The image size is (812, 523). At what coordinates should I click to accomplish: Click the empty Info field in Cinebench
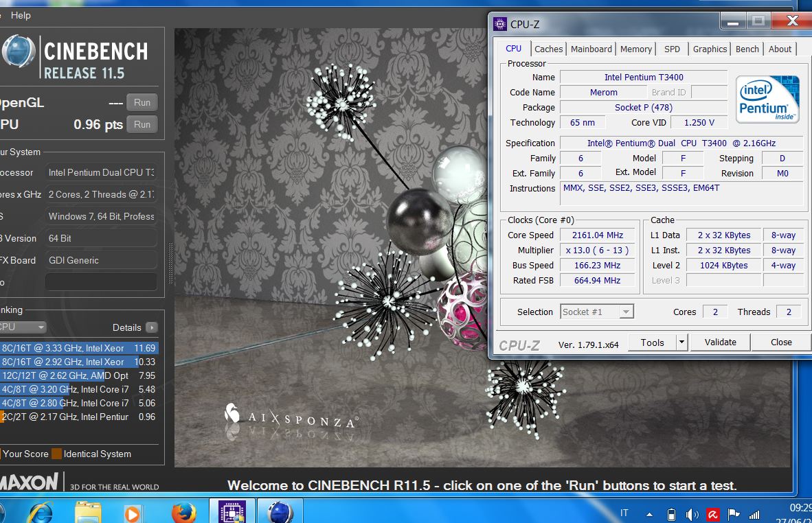101,282
